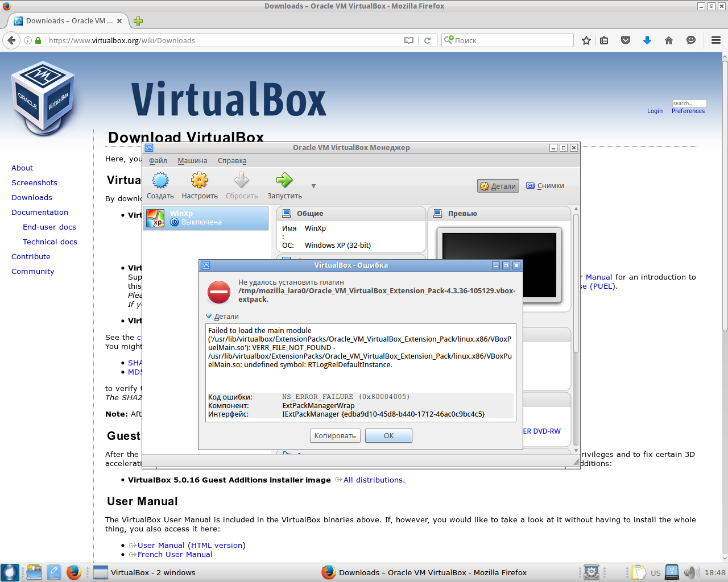
Task: Open the Справка menu
Action: 232,161
